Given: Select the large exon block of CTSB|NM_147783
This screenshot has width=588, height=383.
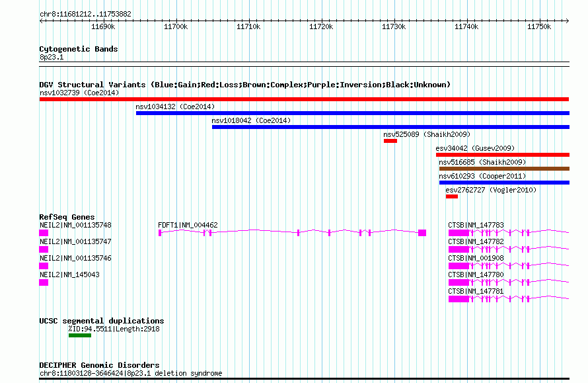Looking at the screenshot, I should (459, 233).
